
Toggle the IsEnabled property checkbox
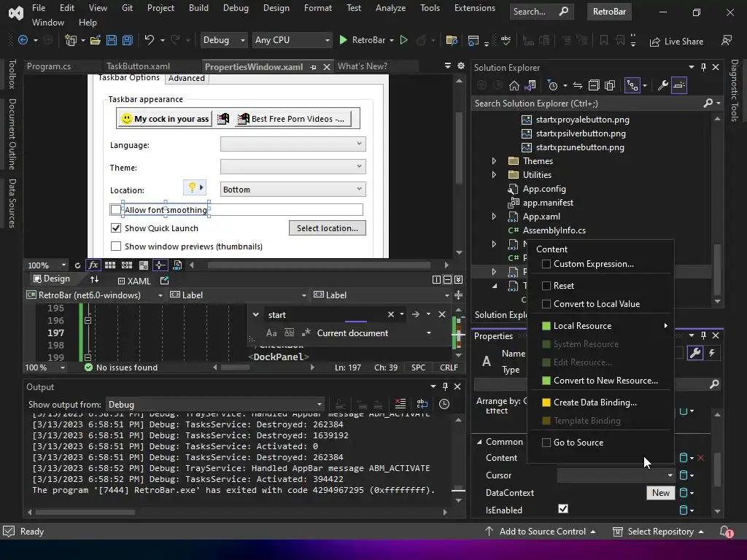click(x=563, y=509)
